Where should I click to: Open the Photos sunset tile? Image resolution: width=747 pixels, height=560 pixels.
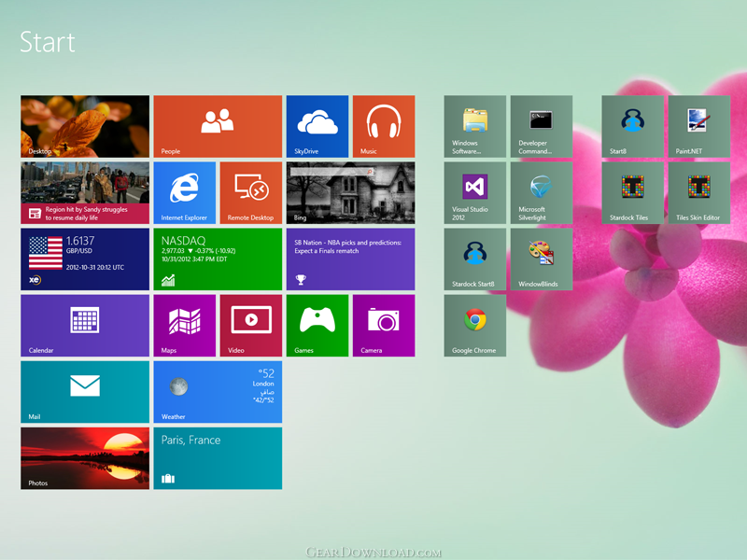point(85,458)
